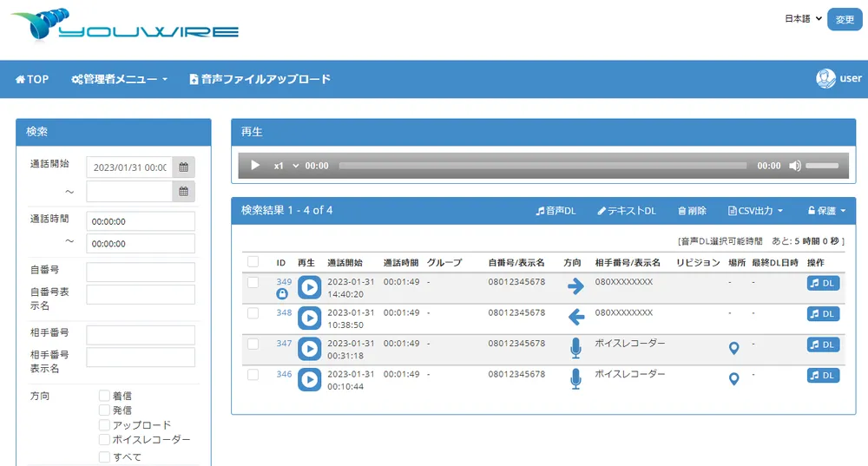This screenshot has height=466, width=868.
Task: Click the lock icon under ID 349
Action: [282, 294]
